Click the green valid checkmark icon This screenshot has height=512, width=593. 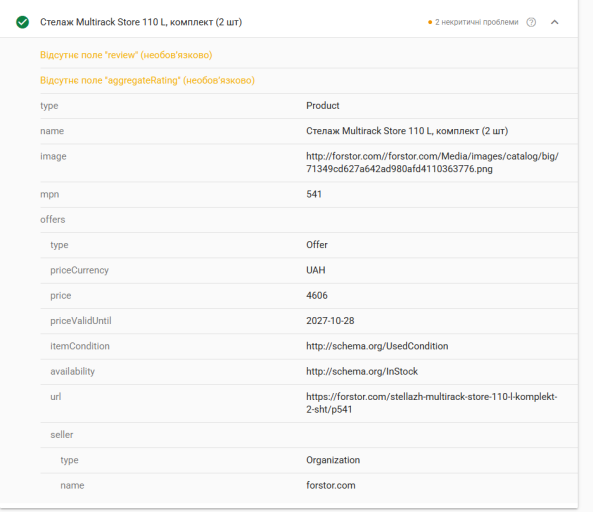coord(22,22)
